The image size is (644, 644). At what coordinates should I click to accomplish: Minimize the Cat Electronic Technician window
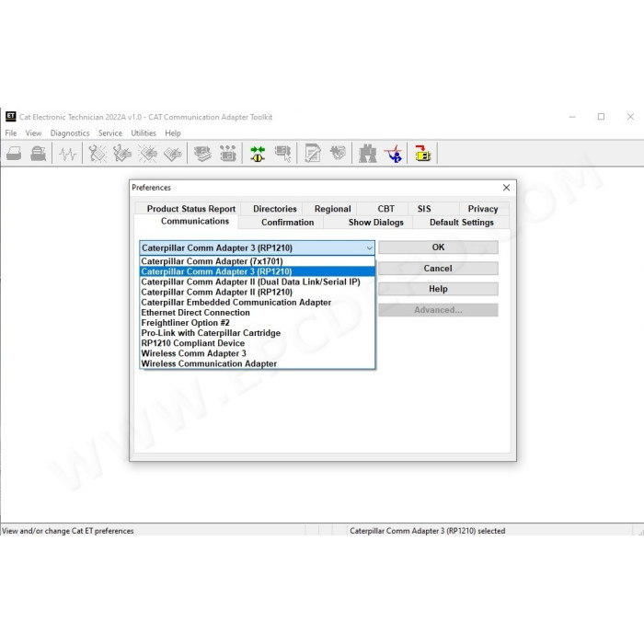pyautogui.click(x=572, y=117)
